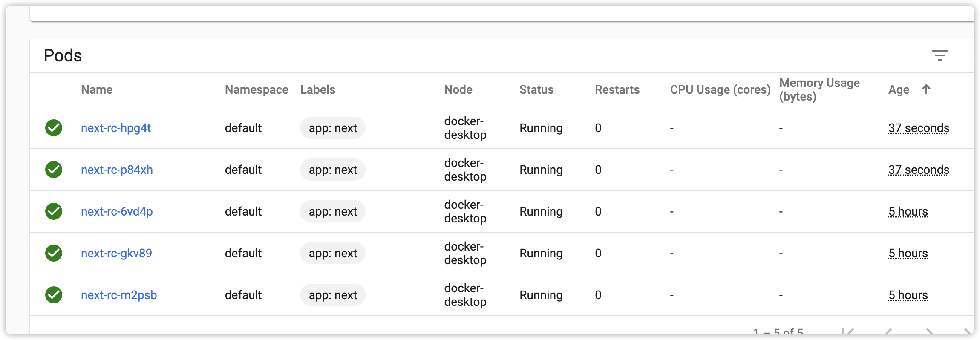The height and width of the screenshot is (340, 980).
Task: Open the next-rc-6vd4p pod details
Action: click(x=117, y=212)
